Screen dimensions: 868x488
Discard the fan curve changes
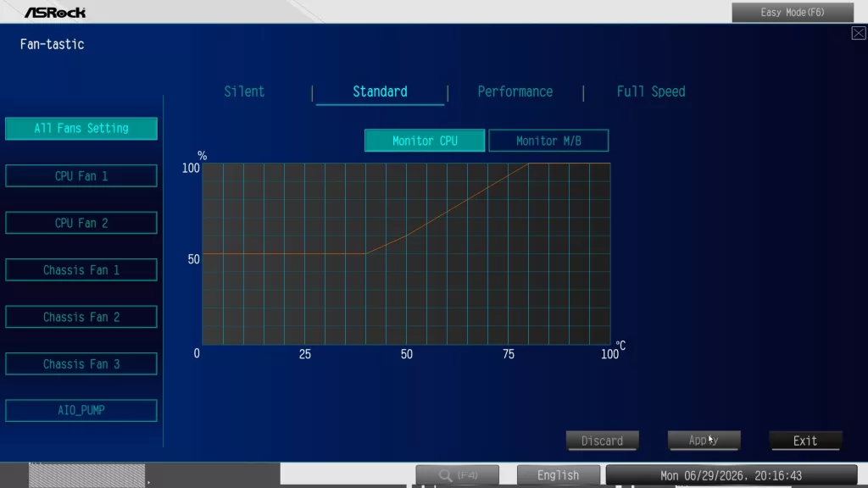pos(603,441)
